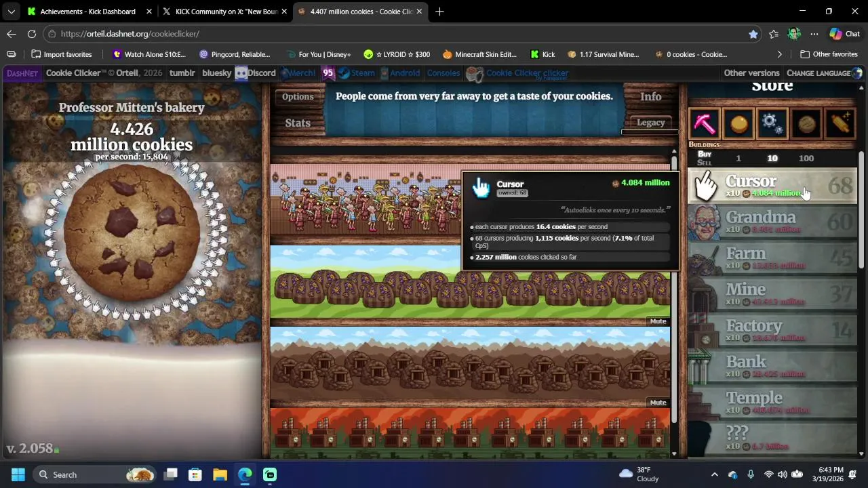Purchase ten Bank buildings
Image resolution: width=868 pixels, height=488 pixels.
click(x=772, y=367)
